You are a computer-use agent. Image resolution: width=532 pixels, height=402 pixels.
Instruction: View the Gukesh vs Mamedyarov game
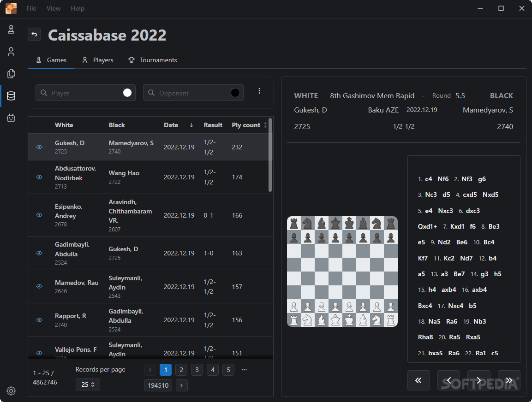(x=39, y=147)
